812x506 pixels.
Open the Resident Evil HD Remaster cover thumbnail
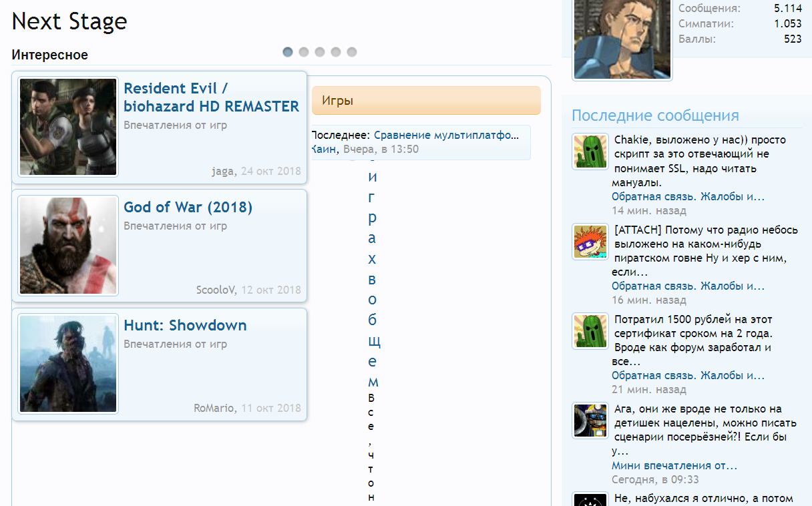68,127
